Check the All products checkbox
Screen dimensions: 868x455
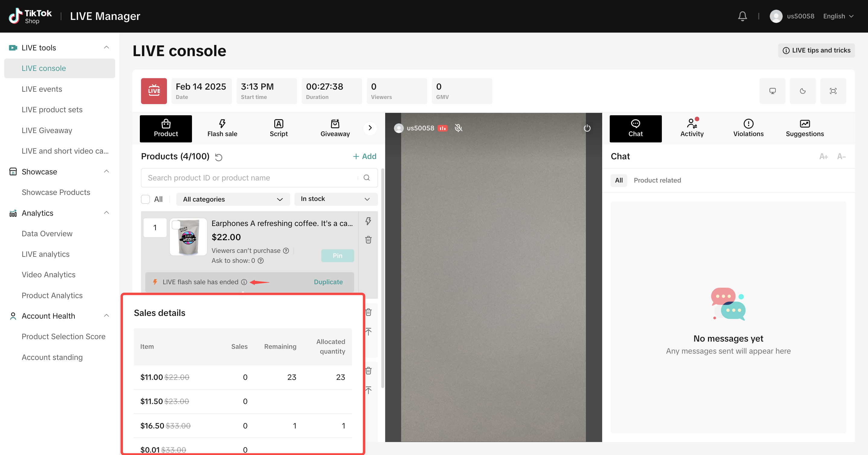pos(146,199)
